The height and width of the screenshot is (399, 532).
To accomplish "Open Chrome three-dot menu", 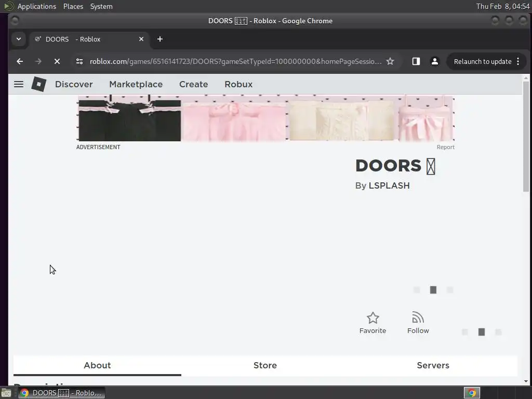I will [x=518, y=61].
